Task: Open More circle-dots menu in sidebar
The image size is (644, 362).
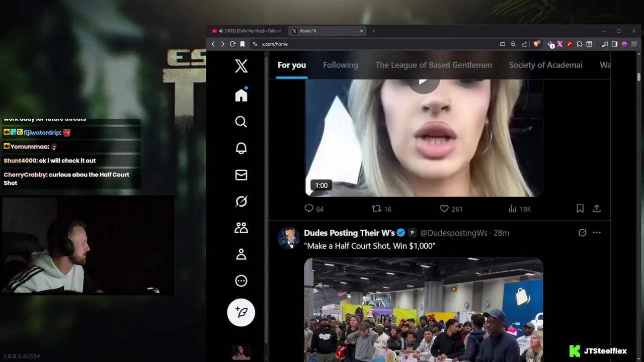Action: coord(241,281)
